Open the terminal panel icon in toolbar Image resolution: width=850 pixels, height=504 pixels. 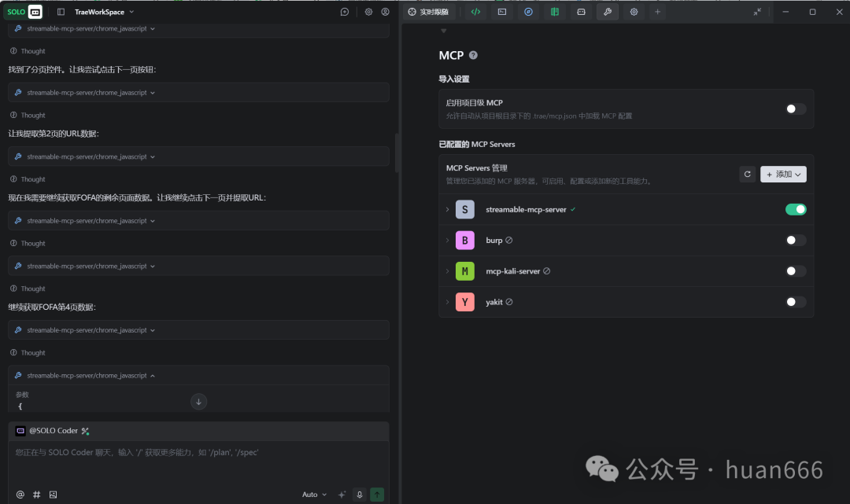pyautogui.click(x=501, y=12)
